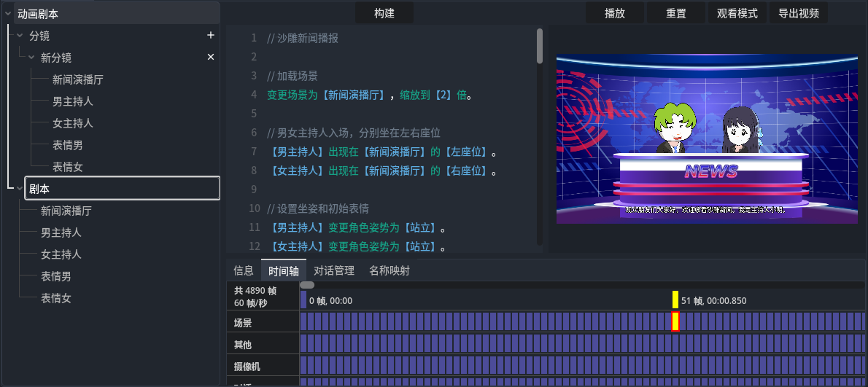Click the 重置 reset button

tap(675, 13)
